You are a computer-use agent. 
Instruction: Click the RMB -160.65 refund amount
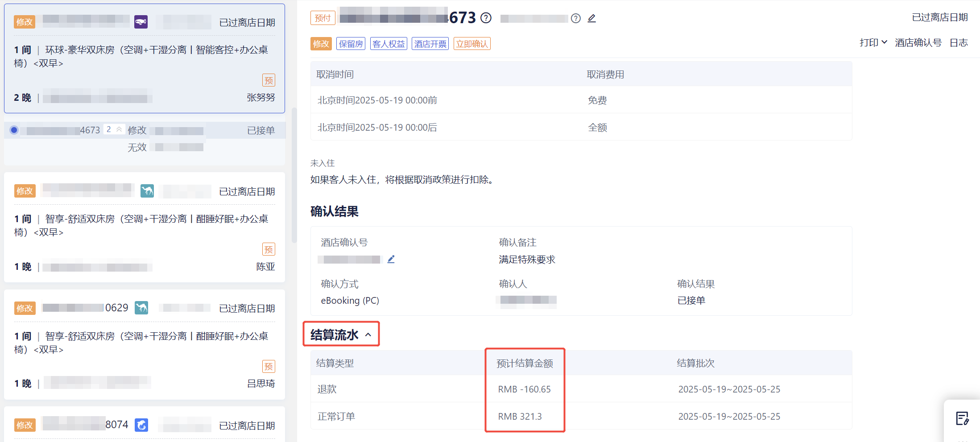524,389
